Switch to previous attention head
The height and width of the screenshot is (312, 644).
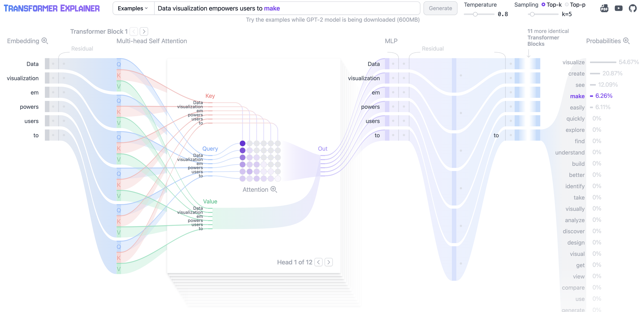pyautogui.click(x=318, y=262)
